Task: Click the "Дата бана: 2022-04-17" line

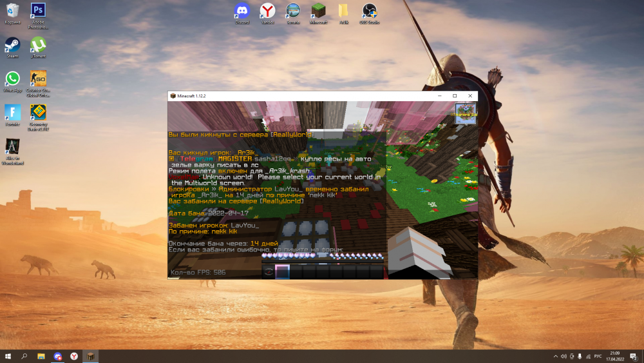Action: [209, 213]
